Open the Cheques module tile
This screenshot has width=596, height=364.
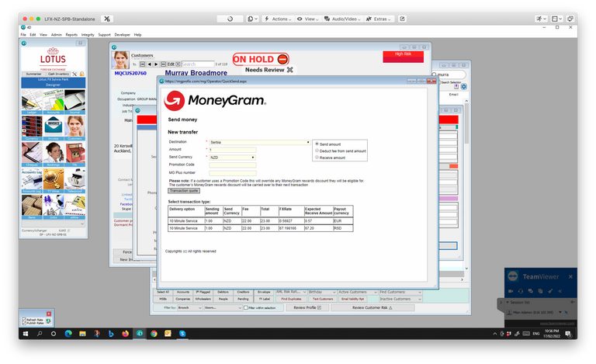point(32,154)
